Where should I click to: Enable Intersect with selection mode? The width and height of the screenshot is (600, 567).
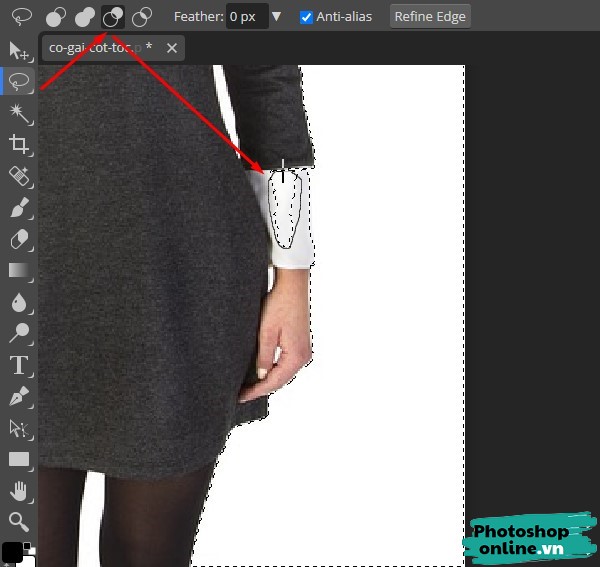pos(143,17)
